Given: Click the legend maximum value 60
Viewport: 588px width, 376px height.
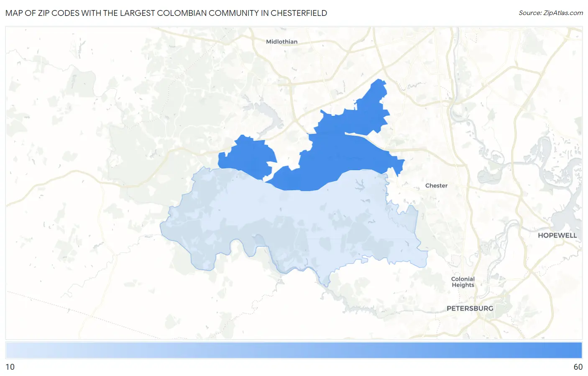Looking at the screenshot, I should [x=578, y=367].
